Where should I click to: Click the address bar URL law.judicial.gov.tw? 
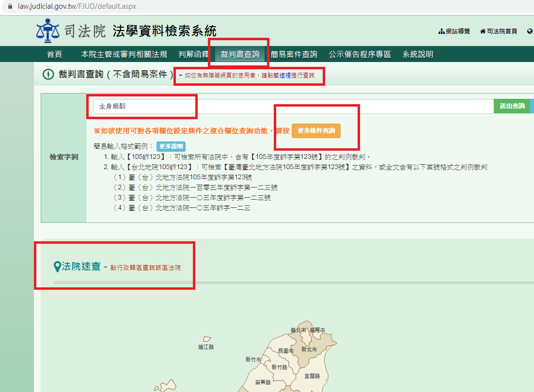(77, 6)
